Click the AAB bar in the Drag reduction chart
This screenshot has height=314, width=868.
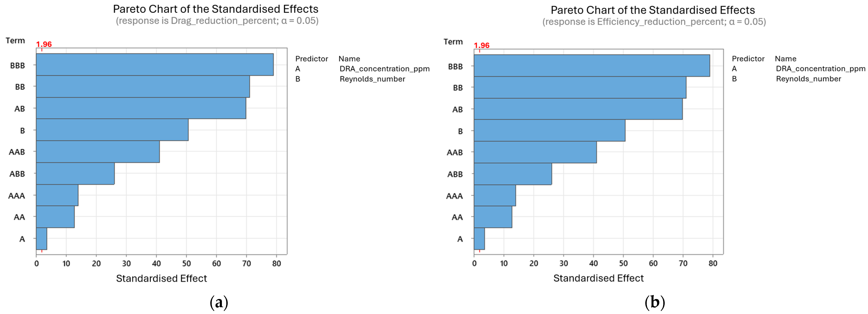tap(98, 151)
